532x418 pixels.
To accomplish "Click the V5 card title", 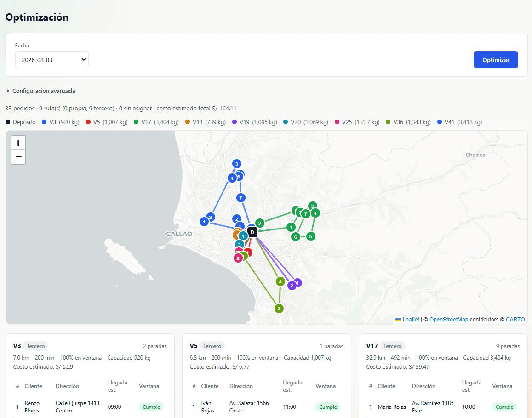I will 194,346.
